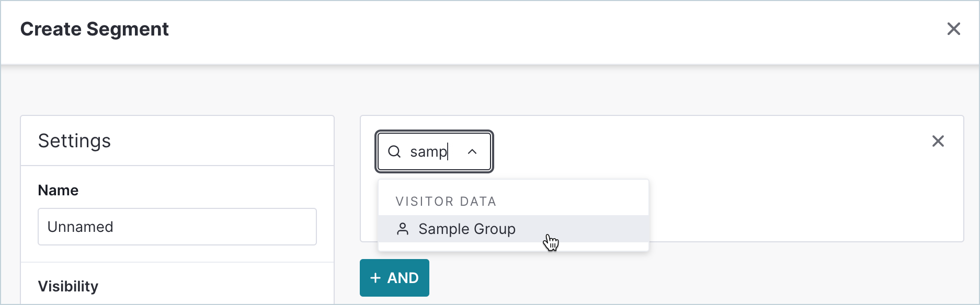
Task: Click the Settings panel heading
Action: pyautogui.click(x=74, y=141)
